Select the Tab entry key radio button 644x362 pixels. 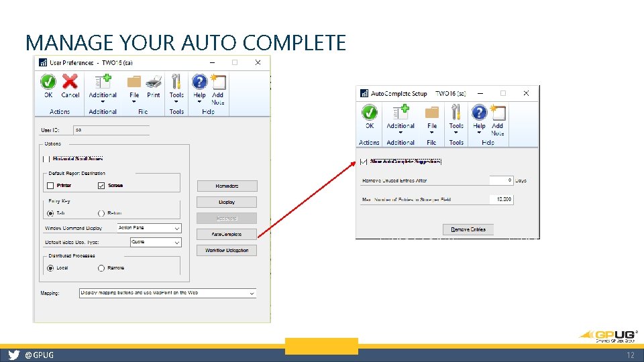[x=50, y=213]
